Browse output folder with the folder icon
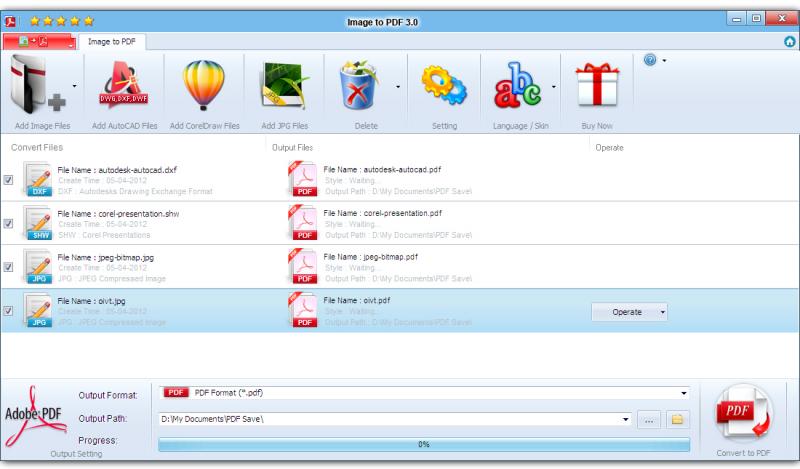Viewport: 800px width, 469px height. coord(677,420)
